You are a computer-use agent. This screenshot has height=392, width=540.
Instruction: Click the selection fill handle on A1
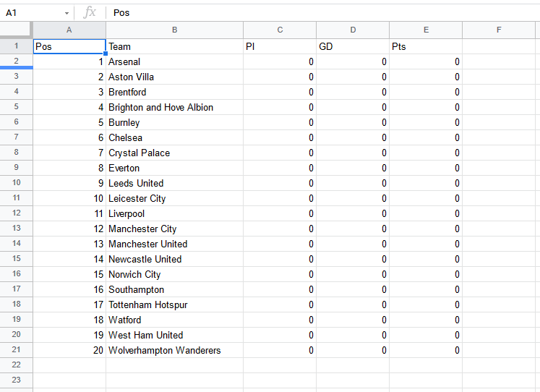tap(106, 54)
